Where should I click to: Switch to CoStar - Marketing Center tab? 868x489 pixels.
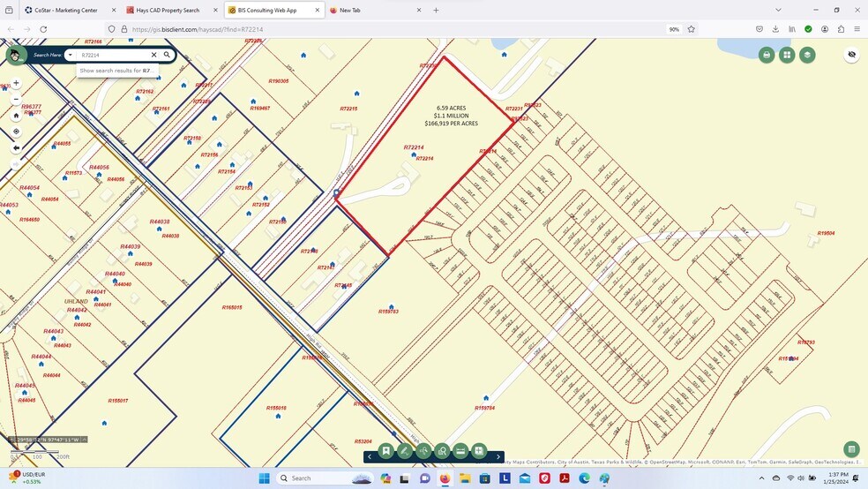coord(65,11)
